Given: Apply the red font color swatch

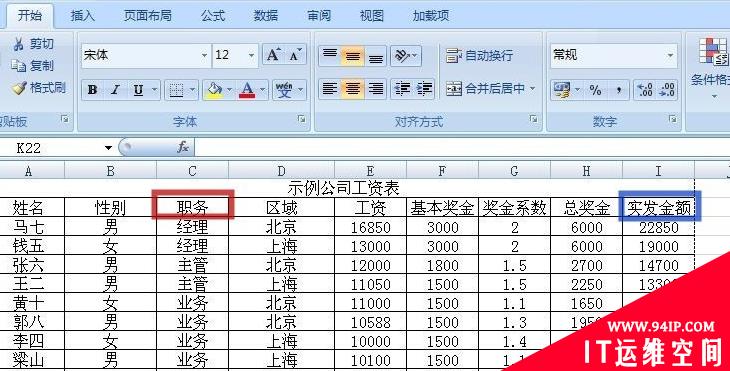Looking at the screenshot, I should [247, 89].
